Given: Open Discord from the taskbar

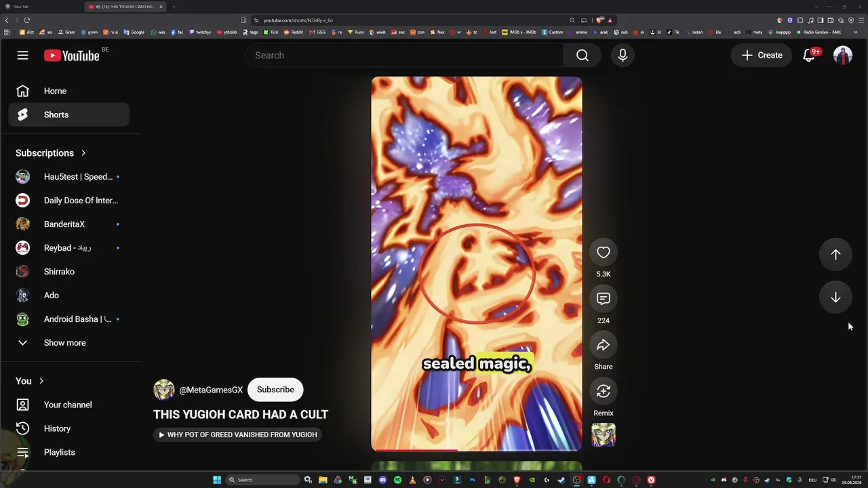Looking at the screenshot, I should tap(382, 480).
